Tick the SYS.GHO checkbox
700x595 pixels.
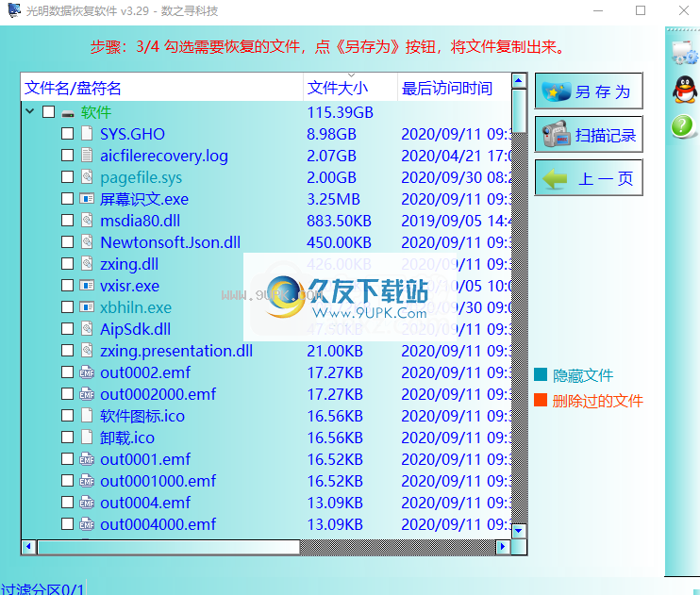pyautogui.click(x=67, y=133)
